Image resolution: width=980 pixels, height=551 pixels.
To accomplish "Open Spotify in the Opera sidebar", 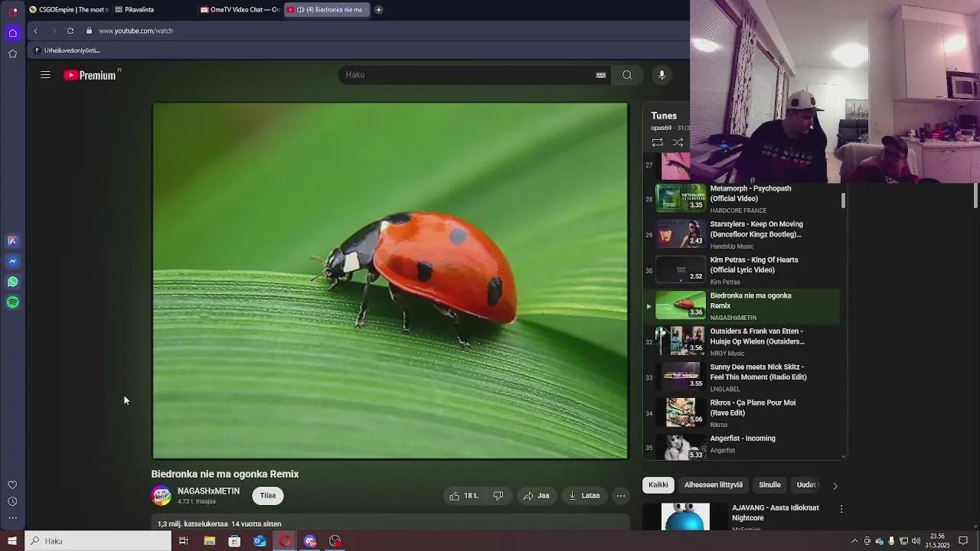I will 13,302.
